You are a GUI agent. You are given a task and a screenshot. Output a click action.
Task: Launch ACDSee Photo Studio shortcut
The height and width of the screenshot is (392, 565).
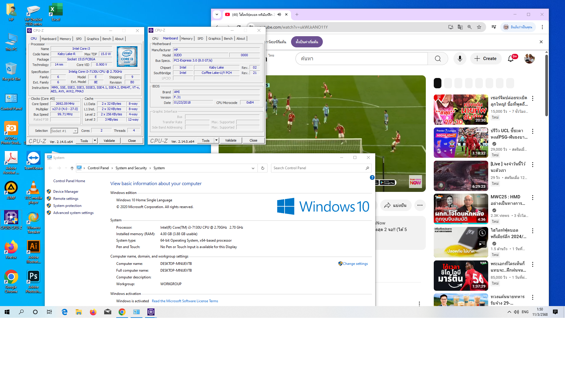click(11, 133)
